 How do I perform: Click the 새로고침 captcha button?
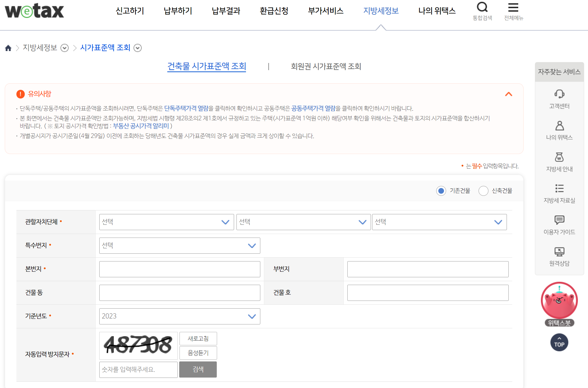[198, 338]
